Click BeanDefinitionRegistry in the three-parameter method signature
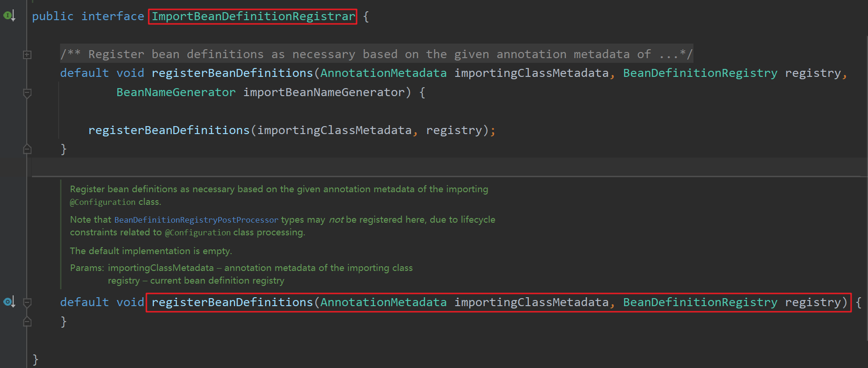 (x=700, y=73)
